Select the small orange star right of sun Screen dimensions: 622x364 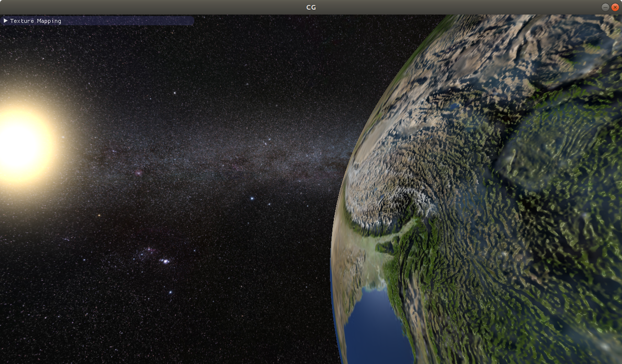pos(99,215)
